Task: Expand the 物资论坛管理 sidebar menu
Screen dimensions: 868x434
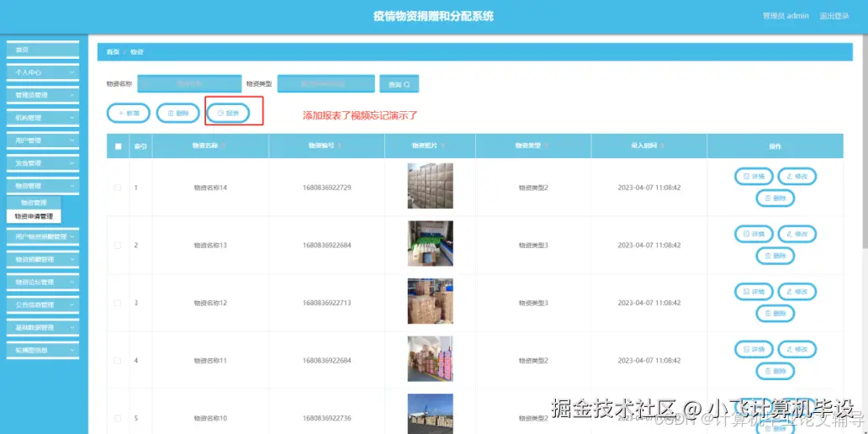Action: (43, 283)
